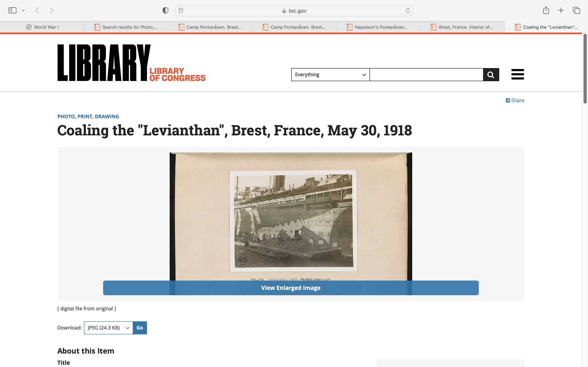Click the View Enlarged Image button
588x367 pixels.
coord(291,288)
